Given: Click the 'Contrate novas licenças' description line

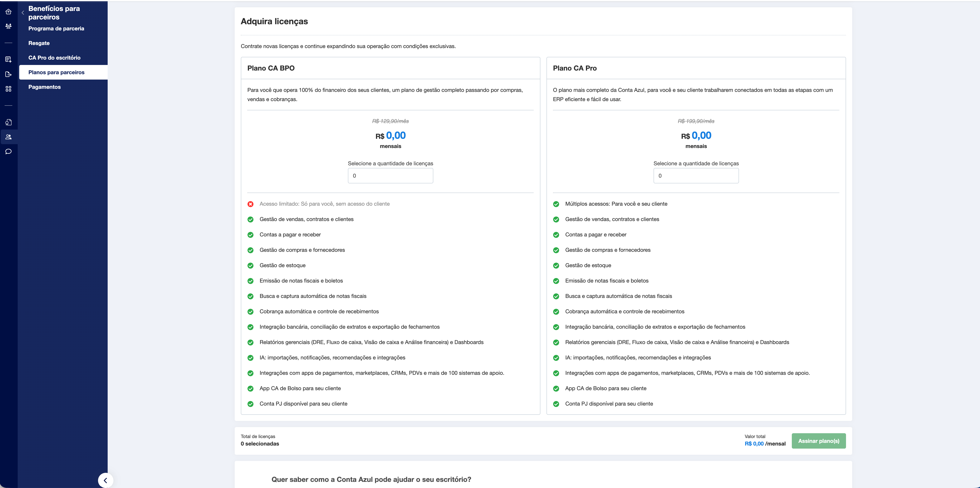Looking at the screenshot, I should tap(348, 46).
